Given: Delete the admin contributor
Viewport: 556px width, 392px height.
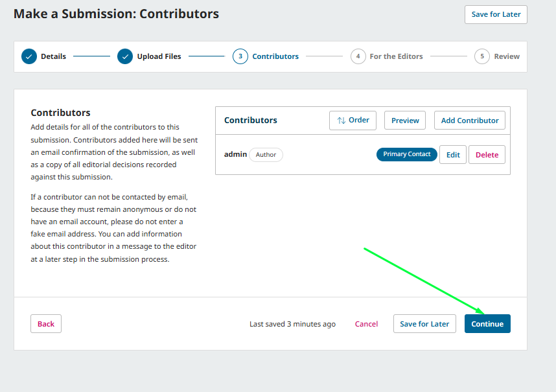Looking at the screenshot, I should click(x=487, y=155).
